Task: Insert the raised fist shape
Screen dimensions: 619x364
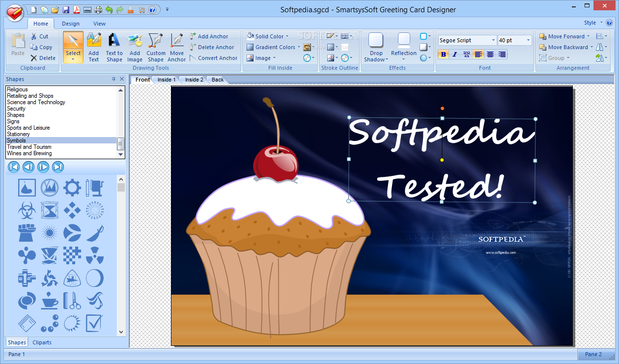Action: pos(27,233)
